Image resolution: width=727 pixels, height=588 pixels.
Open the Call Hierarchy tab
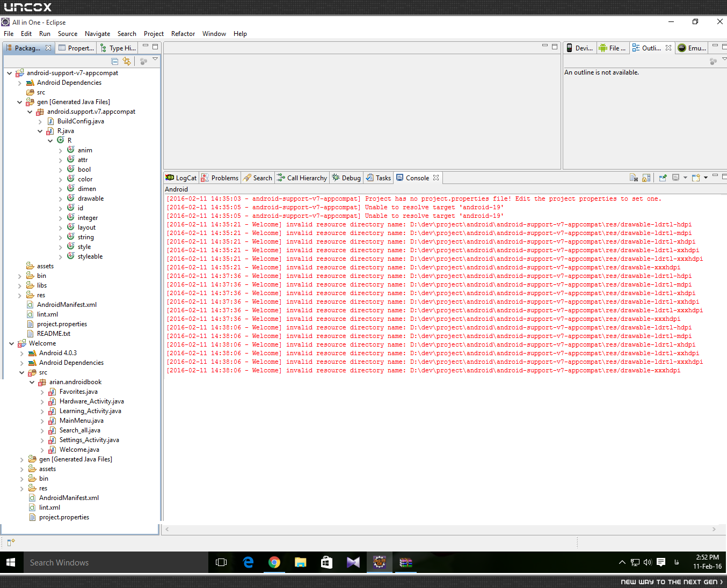pyautogui.click(x=302, y=178)
